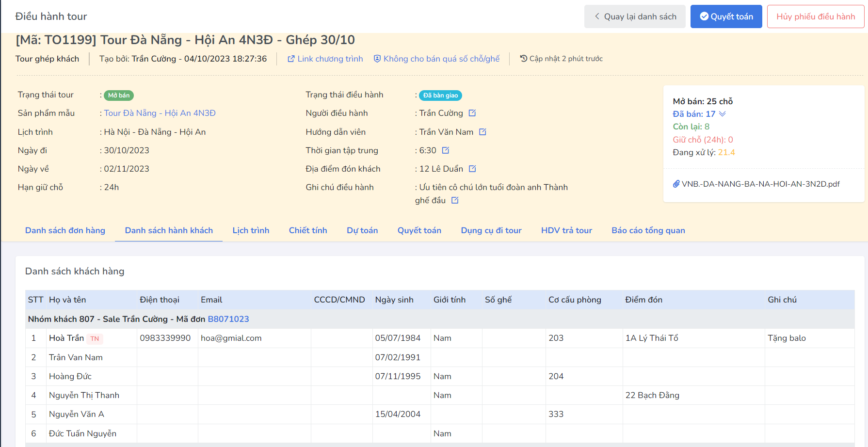This screenshot has height=447, width=868.
Task: Click the checkmark icon in Quyết toán button
Action: point(704,16)
